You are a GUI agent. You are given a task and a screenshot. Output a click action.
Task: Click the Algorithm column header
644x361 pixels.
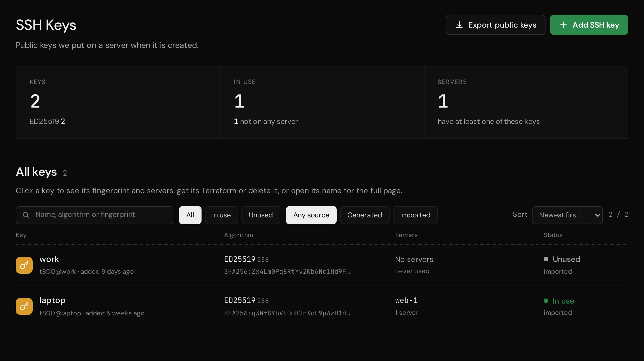(x=239, y=235)
